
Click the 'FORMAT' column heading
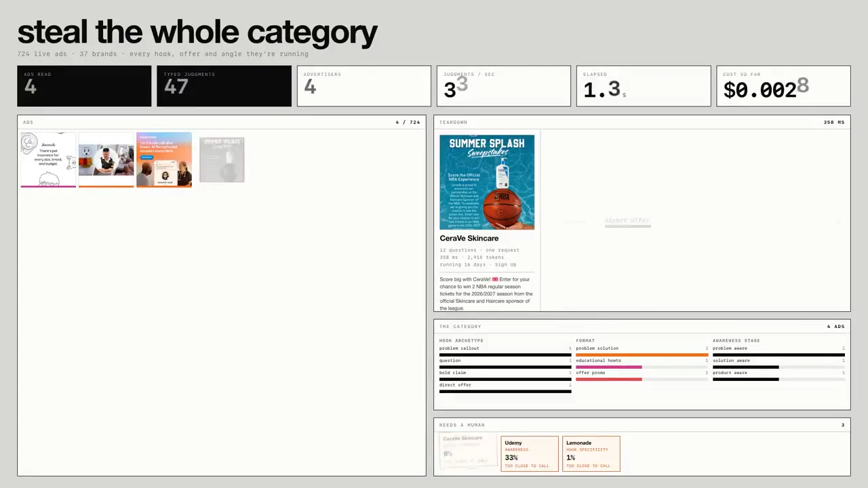(x=585, y=340)
